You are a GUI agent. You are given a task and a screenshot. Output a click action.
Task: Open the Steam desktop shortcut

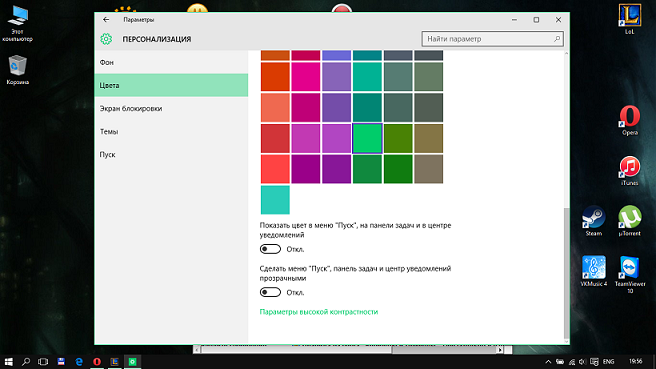(594, 221)
